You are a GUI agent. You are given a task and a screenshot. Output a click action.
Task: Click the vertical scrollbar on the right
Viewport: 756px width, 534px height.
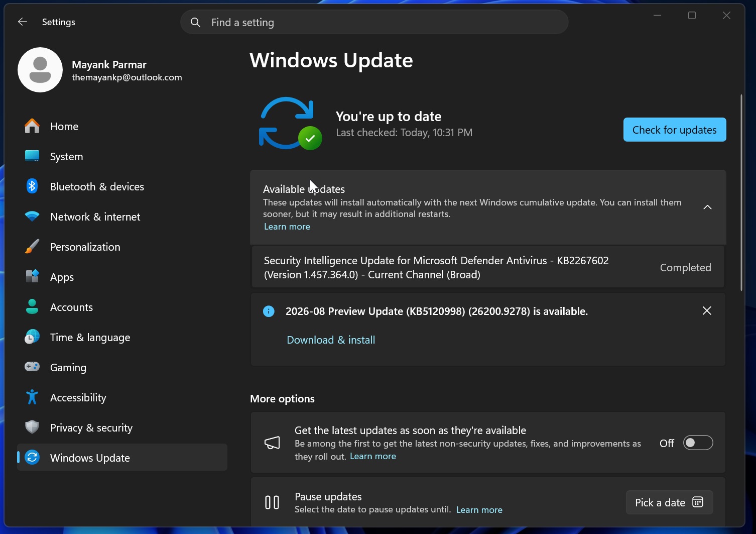coord(741,192)
